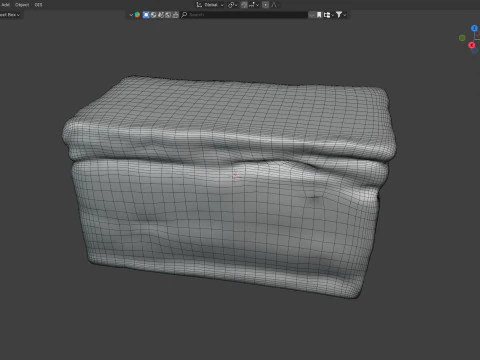This screenshot has width=480, height=360.
Task: Click the highlighted blue mode icon
Action: [146, 15]
